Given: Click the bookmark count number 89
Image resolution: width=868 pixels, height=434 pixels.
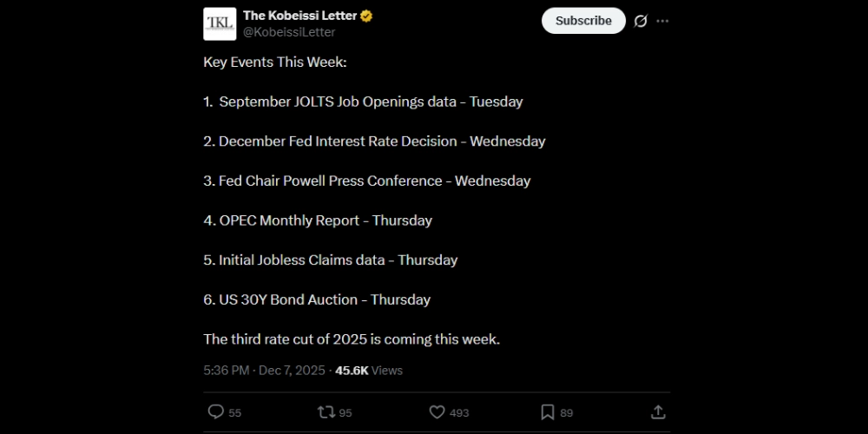Looking at the screenshot, I should click(x=567, y=413).
